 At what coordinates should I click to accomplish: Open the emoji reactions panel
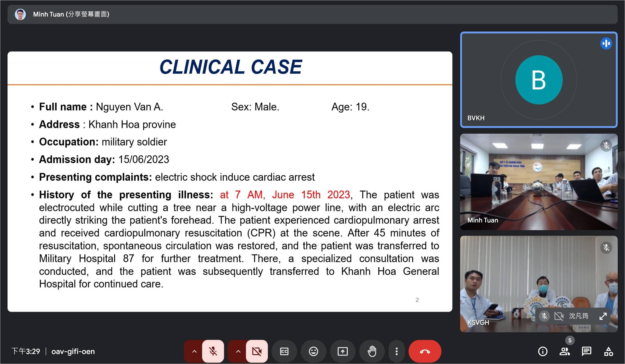[313, 351]
